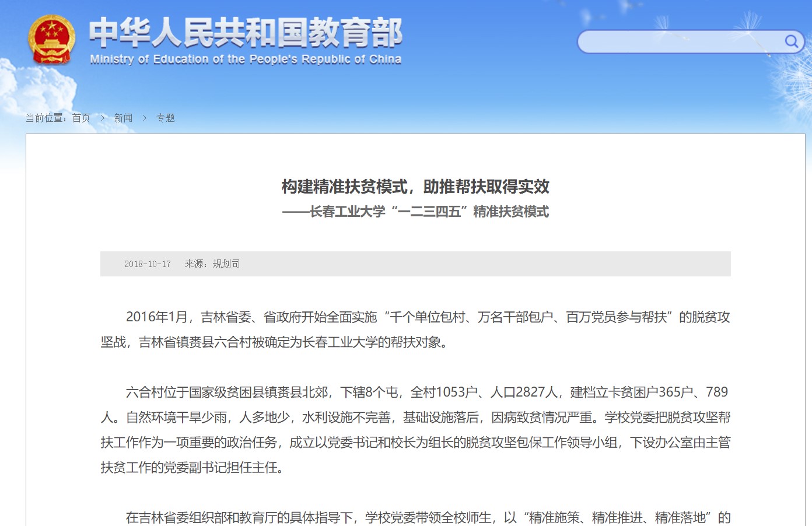Click the 当前位置 label
Screen dimensions: 812x526
47,118
